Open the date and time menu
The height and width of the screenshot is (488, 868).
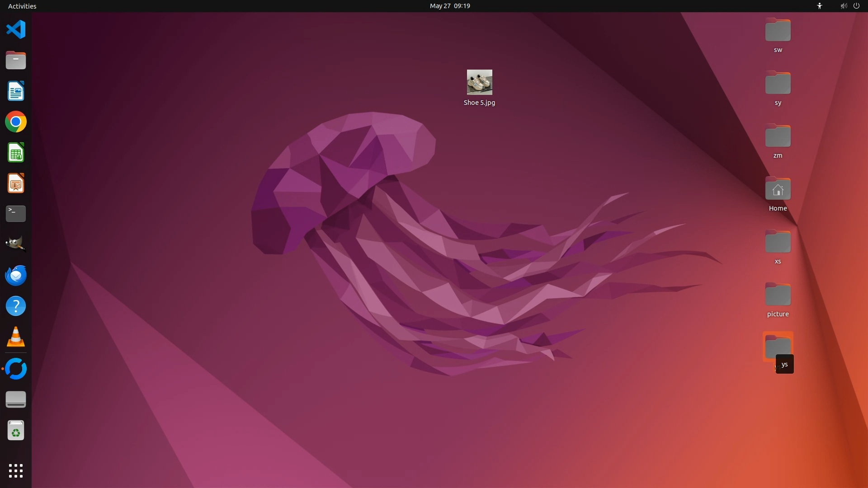[449, 6]
